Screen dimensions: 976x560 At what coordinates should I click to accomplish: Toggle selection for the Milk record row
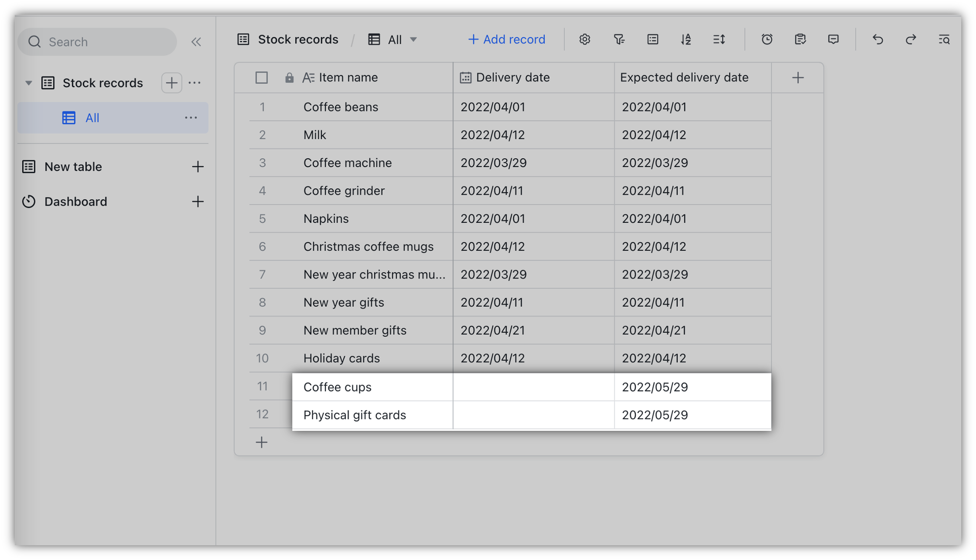pos(262,135)
